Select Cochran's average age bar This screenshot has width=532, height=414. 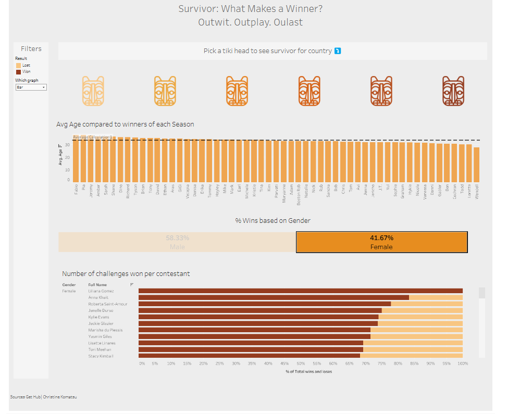tap(454, 163)
